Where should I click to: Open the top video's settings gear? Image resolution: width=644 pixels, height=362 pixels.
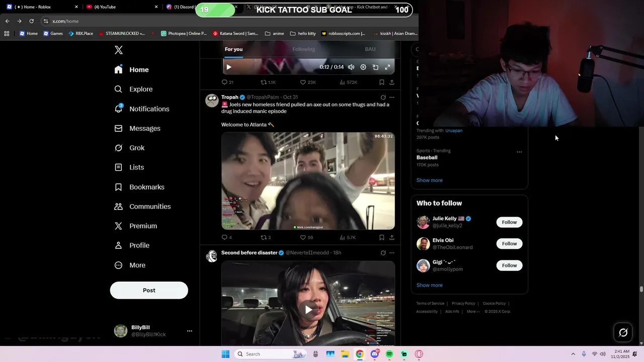(363, 67)
